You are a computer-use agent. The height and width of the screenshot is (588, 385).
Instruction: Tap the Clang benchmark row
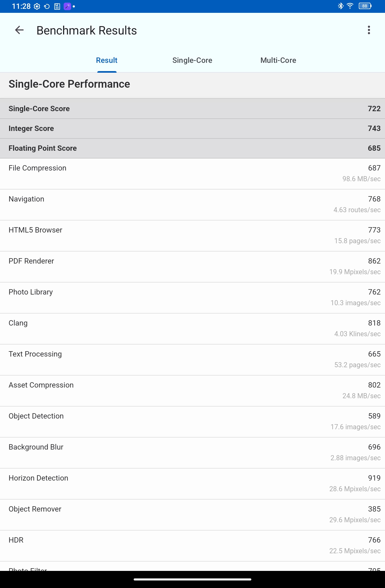192,329
